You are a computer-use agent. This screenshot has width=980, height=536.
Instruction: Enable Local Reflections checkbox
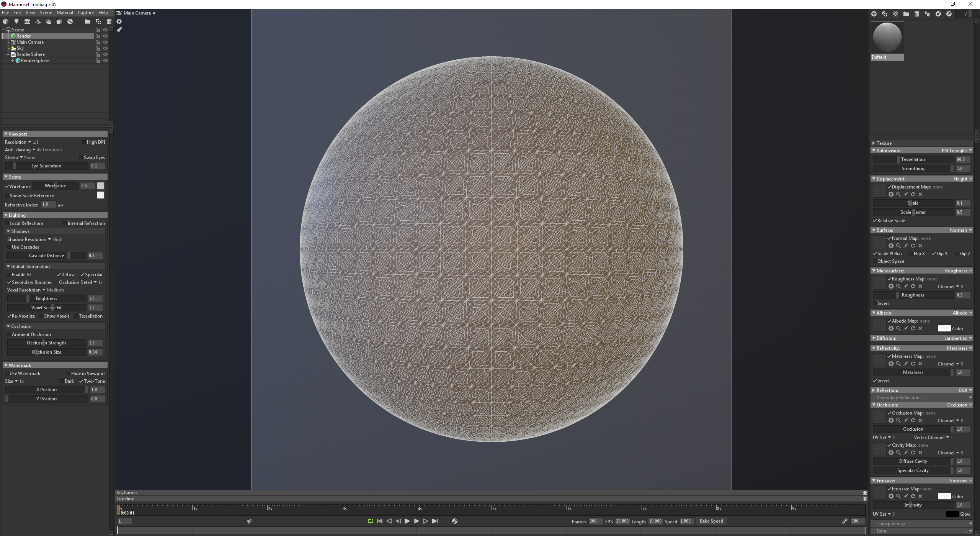pyautogui.click(x=7, y=223)
